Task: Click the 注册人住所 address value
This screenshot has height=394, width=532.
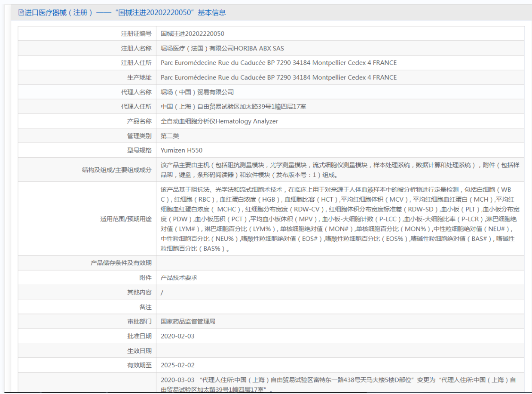Action: pyautogui.click(x=278, y=63)
